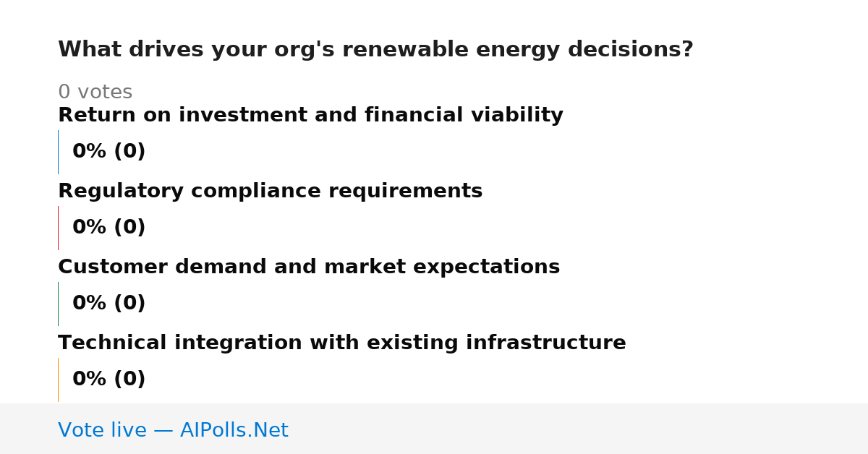Click the blue result bar

pos(58,152)
